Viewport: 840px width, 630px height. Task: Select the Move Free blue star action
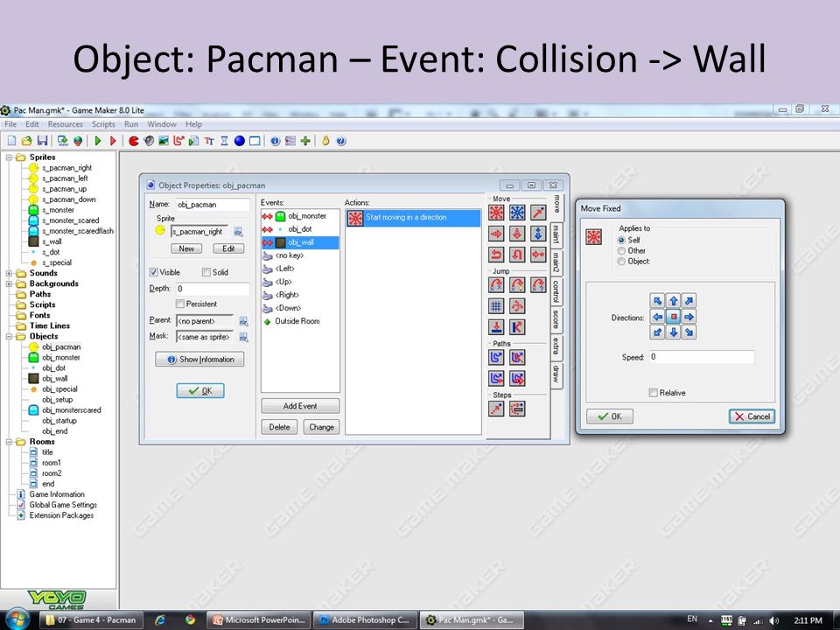pos(517,213)
